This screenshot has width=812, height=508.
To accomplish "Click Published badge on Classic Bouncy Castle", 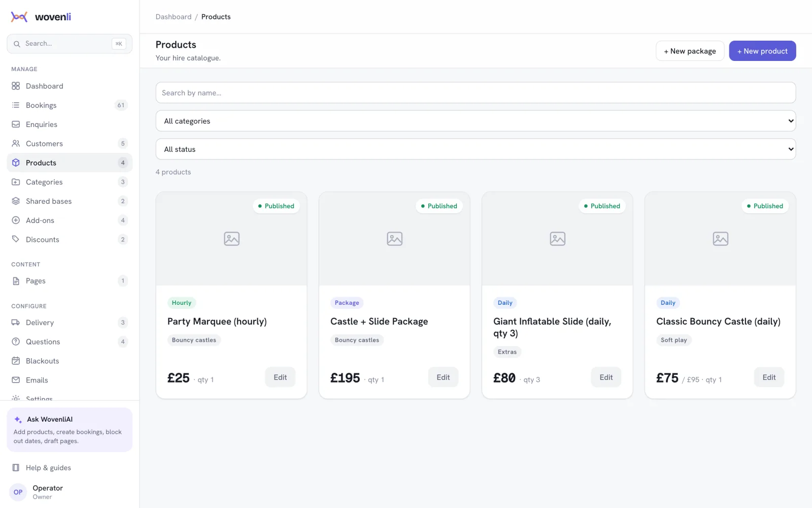I will pyautogui.click(x=765, y=206).
